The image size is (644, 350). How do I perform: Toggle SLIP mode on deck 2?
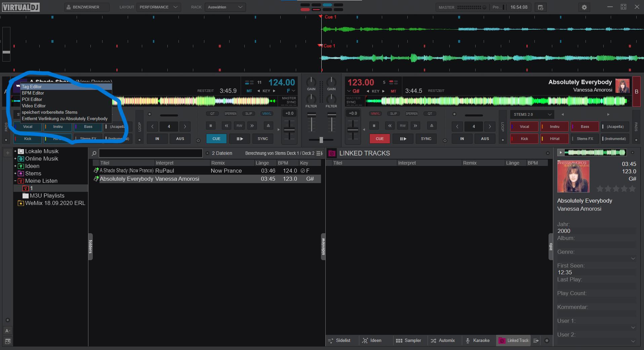394,114
